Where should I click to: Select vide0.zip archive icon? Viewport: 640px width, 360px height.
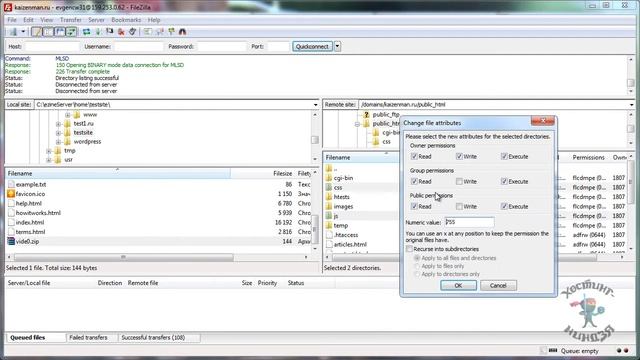[11, 241]
